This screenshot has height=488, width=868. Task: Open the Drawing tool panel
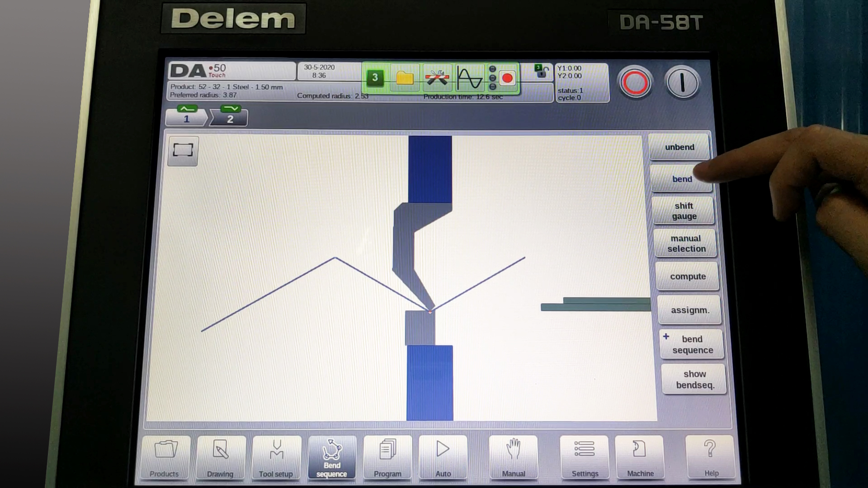[x=220, y=456]
